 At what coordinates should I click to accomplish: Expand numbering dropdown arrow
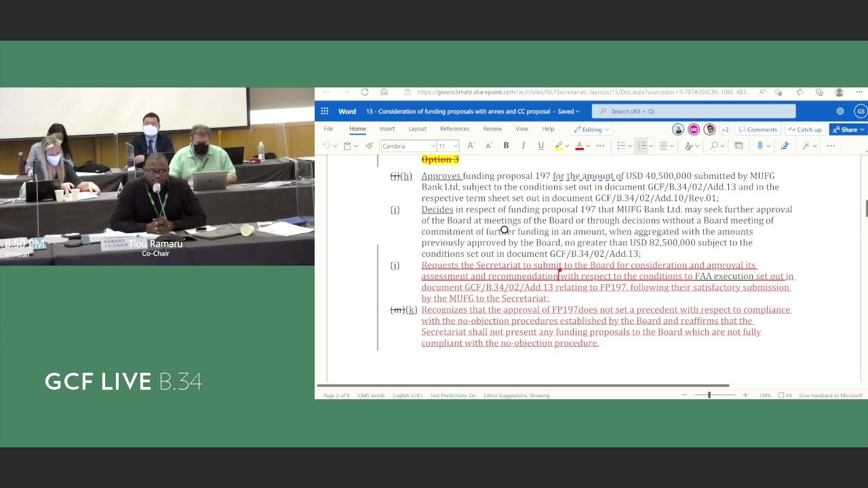pos(650,146)
